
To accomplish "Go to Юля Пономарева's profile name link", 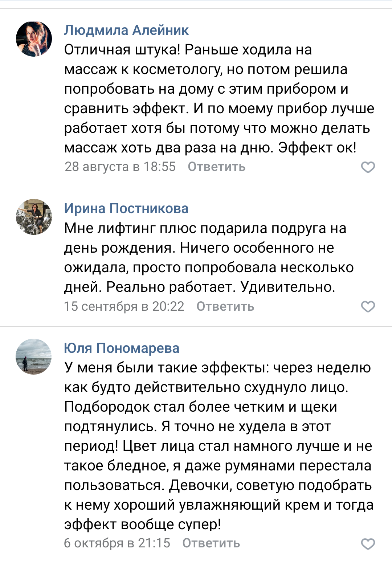I will coord(122,348).
